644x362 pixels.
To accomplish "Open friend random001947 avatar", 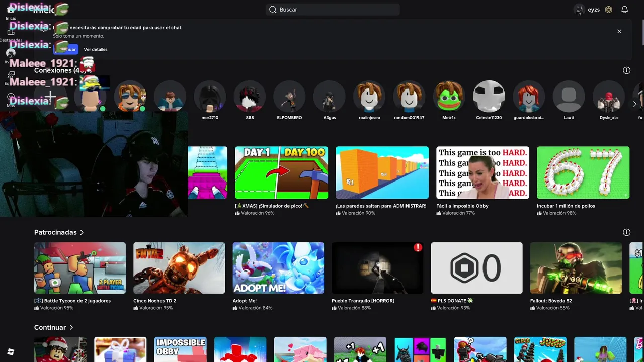I will tap(409, 97).
